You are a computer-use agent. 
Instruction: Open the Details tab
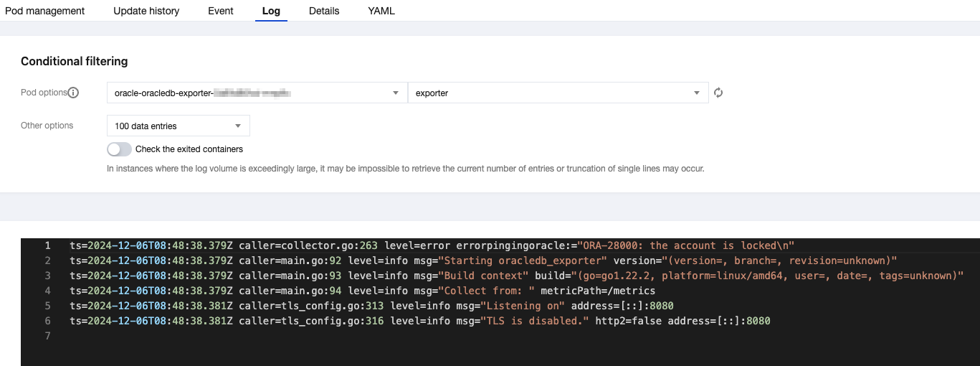coord(324,11)
